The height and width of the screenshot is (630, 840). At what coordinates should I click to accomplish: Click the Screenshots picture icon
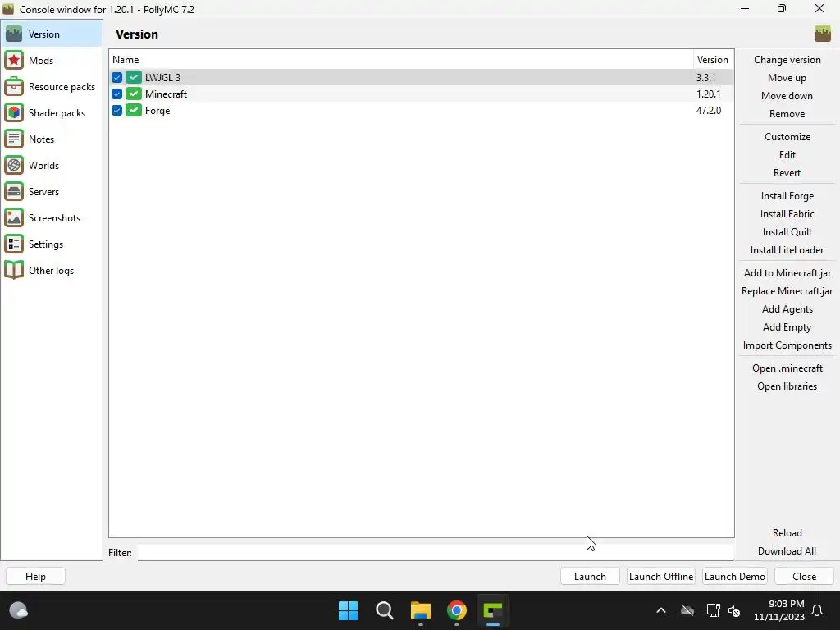point(14,217)
